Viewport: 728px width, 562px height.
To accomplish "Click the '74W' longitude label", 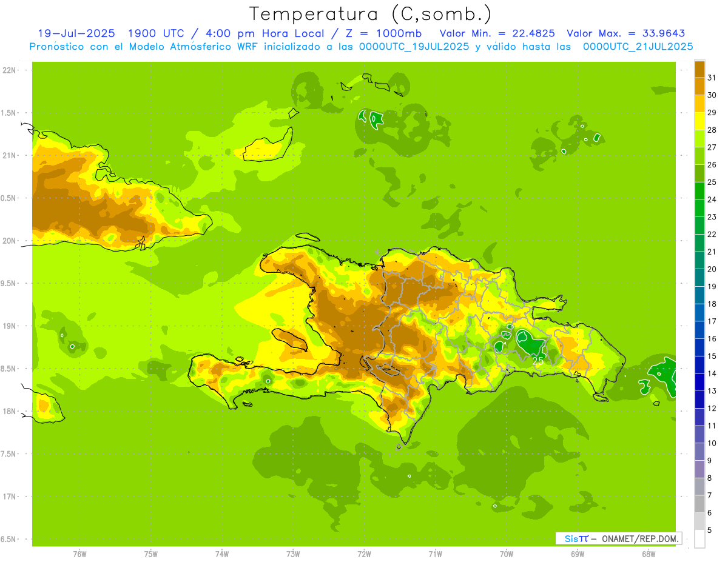I will (222, 554).
